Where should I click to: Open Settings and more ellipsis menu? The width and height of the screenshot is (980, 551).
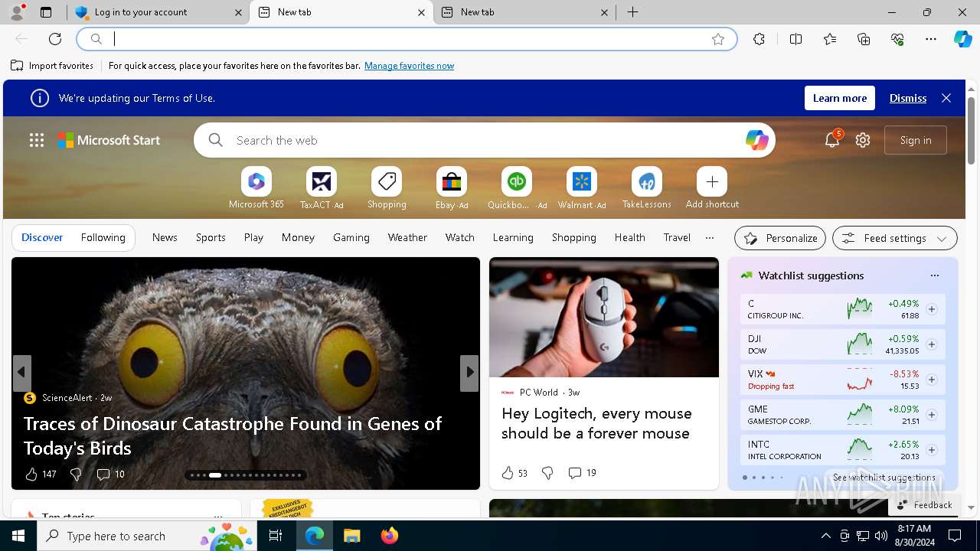tap(931, 39)
